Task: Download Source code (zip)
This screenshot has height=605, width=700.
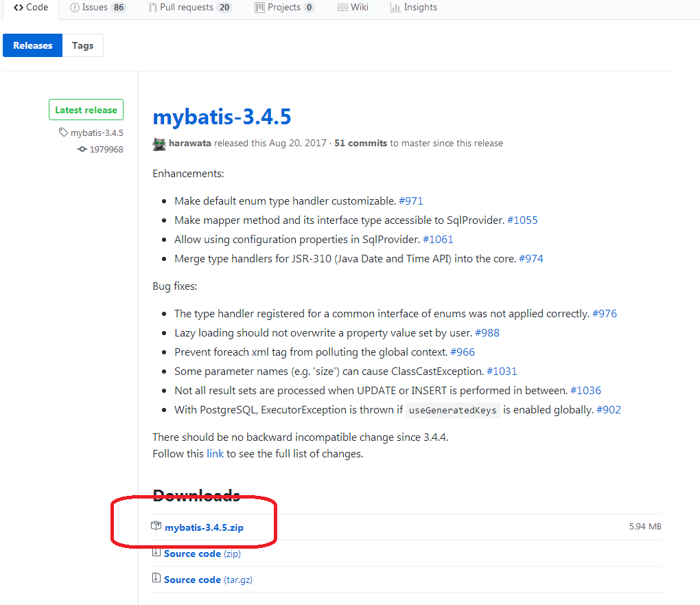Action: 202,554
